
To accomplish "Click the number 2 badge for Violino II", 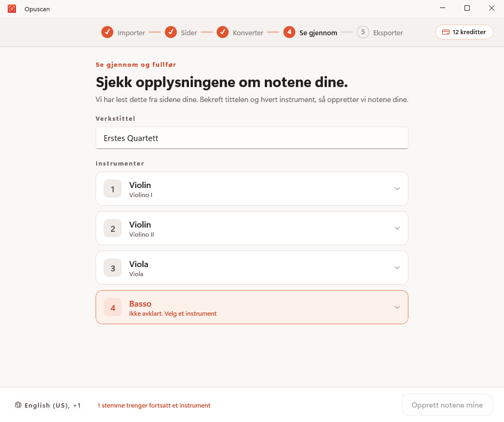I will [113, 229].
